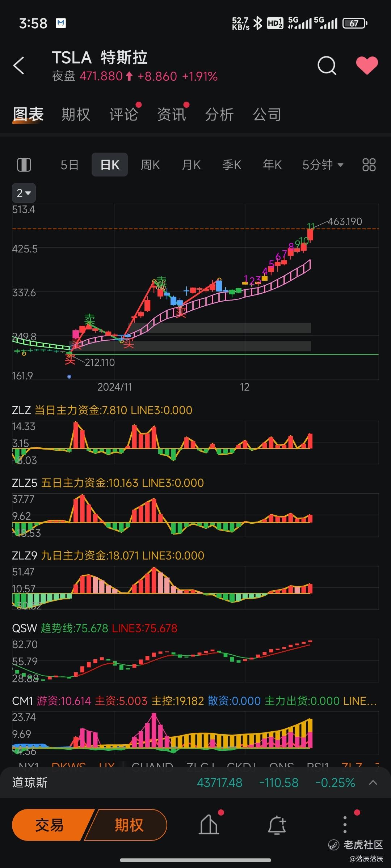This screenshot has width=391, height=868.
Task: Tap the 212.110 low price label
Action: (100, 362)
